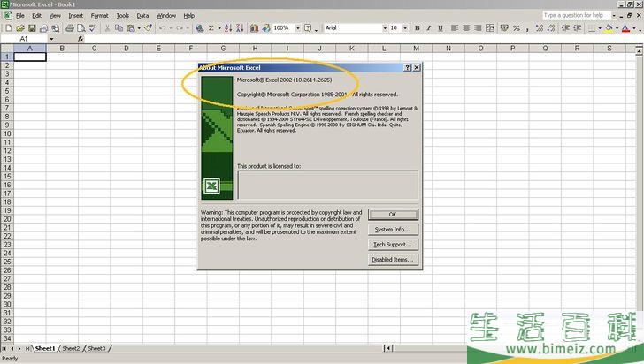Click the System Info button
The image size is (644, 364).
pos(393,230)
